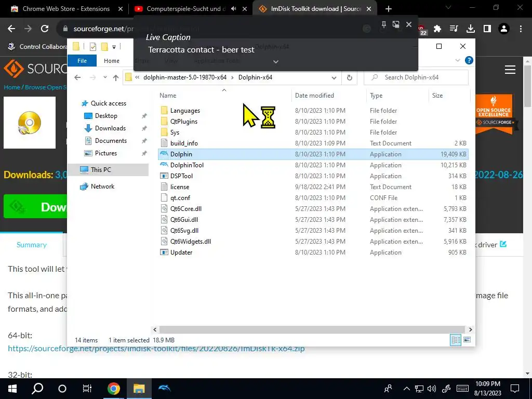Open Explorer help question mark icon

(469, 60)
